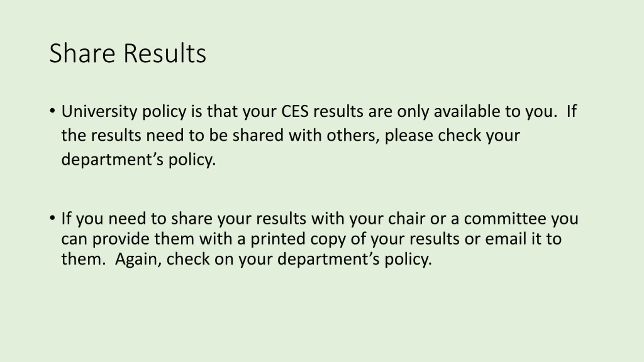Select the second bullet point marker
Screen dimensions: 644x362
52,218
